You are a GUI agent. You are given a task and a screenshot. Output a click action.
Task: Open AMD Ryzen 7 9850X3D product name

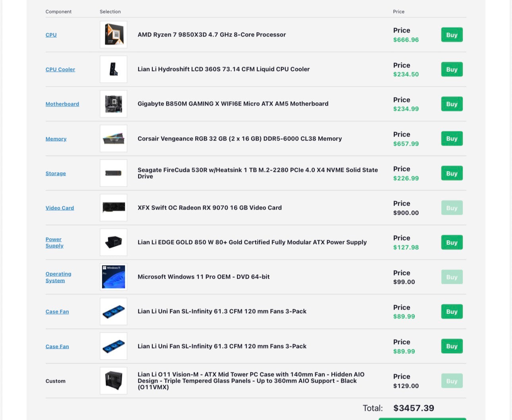212,35
